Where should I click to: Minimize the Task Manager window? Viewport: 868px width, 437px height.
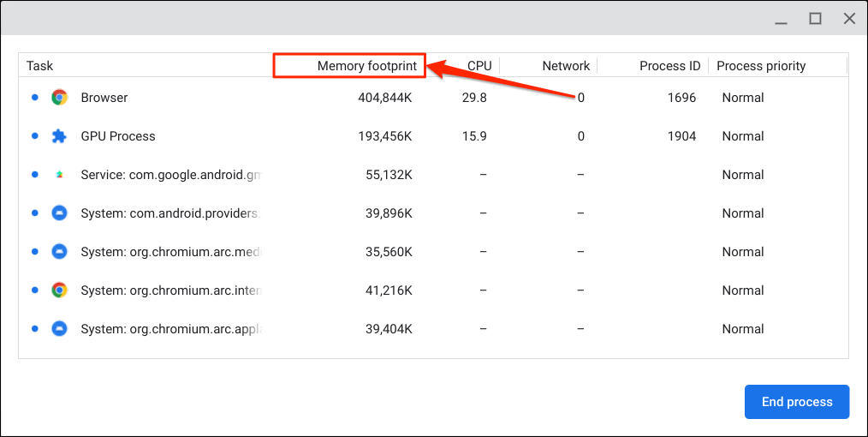coord(782,18)
